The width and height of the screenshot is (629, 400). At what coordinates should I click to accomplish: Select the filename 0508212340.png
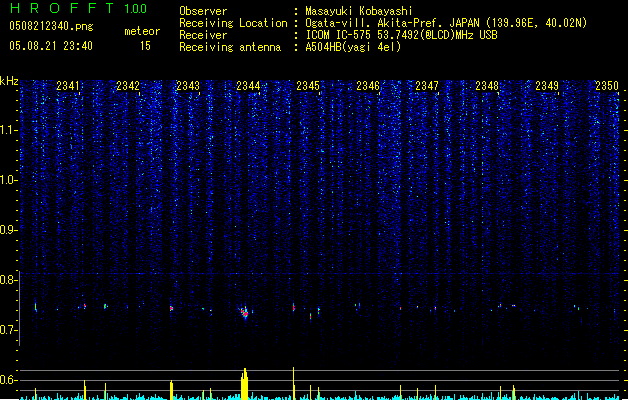click(x=51, y=26)
